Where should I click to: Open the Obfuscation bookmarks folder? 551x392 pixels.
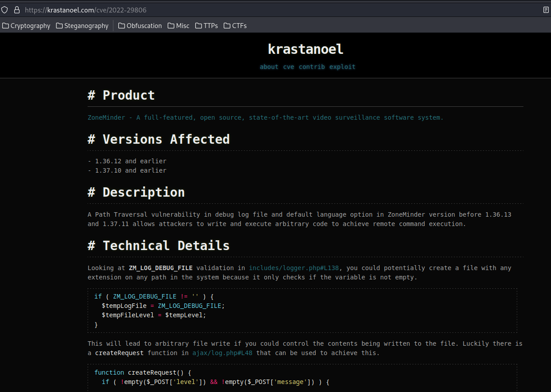[x=140, y=26]
